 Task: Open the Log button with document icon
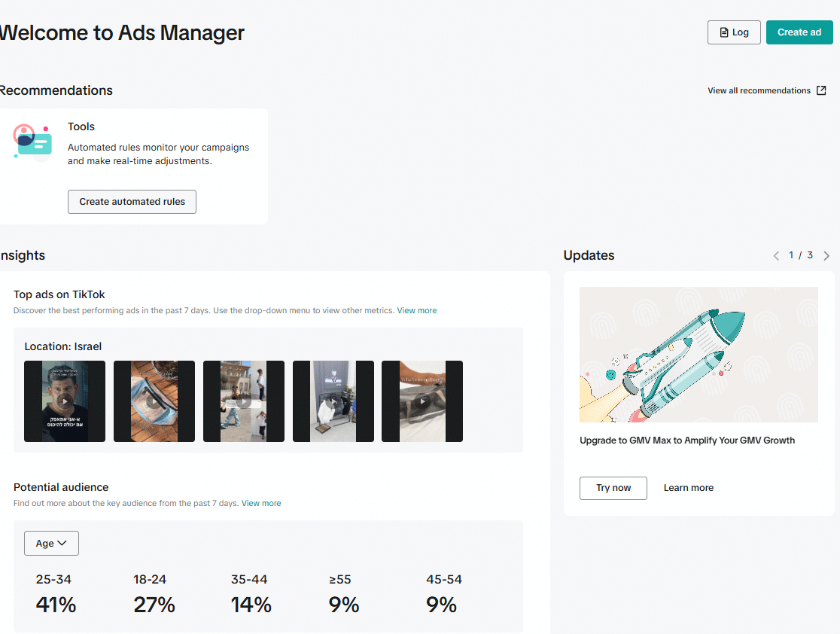(x=734, y=32)
